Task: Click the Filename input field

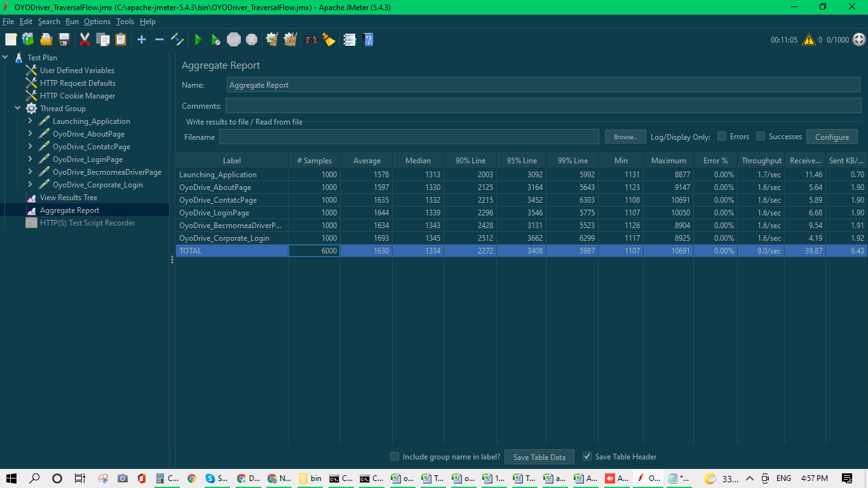Action: click(x=409, y=137)
